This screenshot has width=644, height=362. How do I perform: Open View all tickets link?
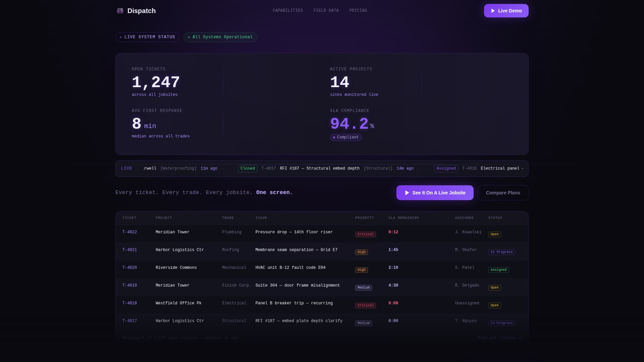click(x=499, y=338)
